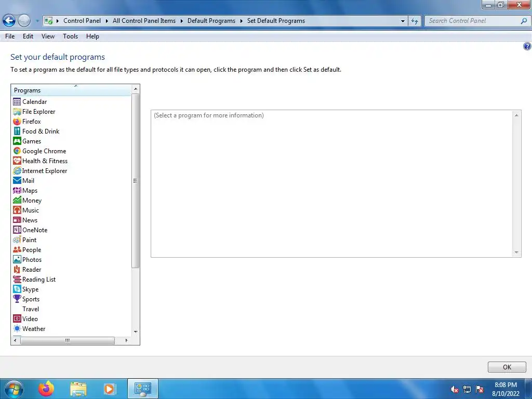This screenshot has height=399, width=532.
Task: Select the Games icon in list
Action: (17, 141)
